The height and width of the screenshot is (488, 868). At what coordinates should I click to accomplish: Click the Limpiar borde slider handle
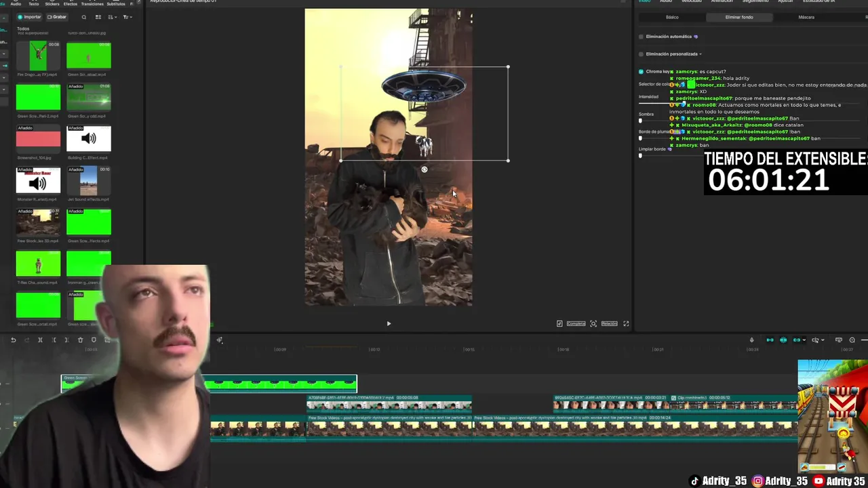[640, 156]
